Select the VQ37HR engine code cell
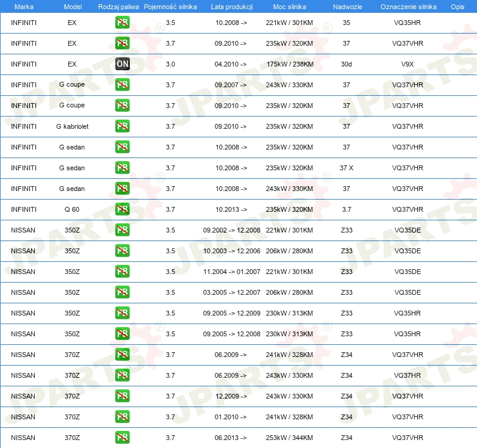The image size is (477, 448). click(407, 375)
